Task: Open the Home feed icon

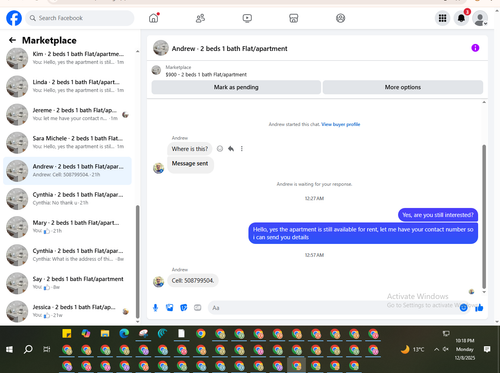Action: pos(154,18)
